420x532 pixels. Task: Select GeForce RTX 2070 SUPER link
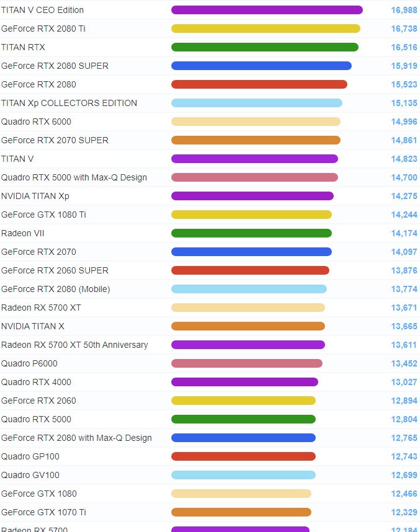point(55,140)
